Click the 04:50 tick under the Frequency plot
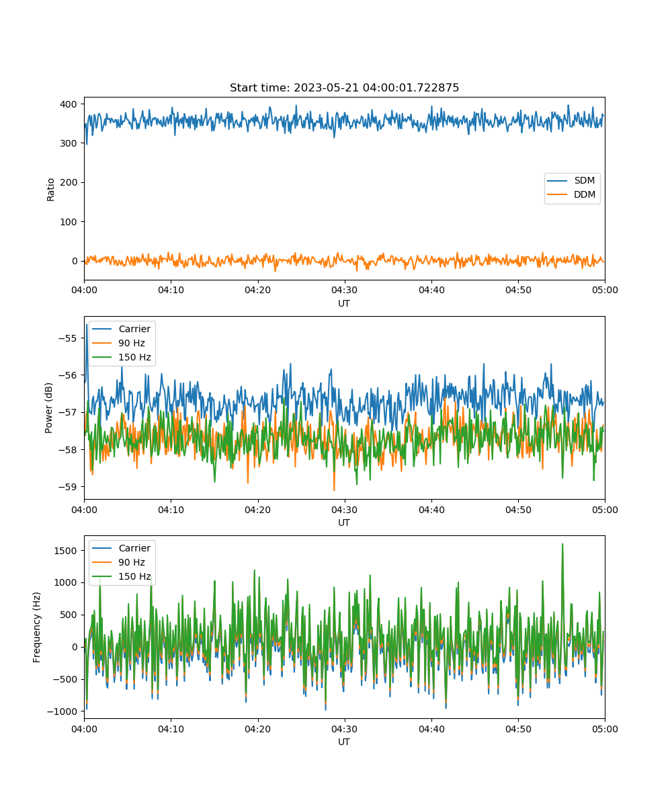Image resolution: width=672 pixels, height=807 pixels. [518, 728]
